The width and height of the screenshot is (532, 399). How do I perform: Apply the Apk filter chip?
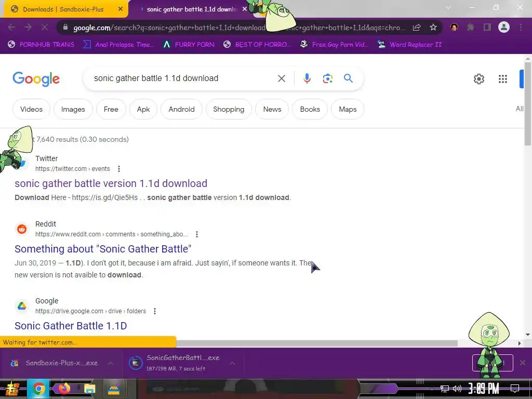point(143,109)
